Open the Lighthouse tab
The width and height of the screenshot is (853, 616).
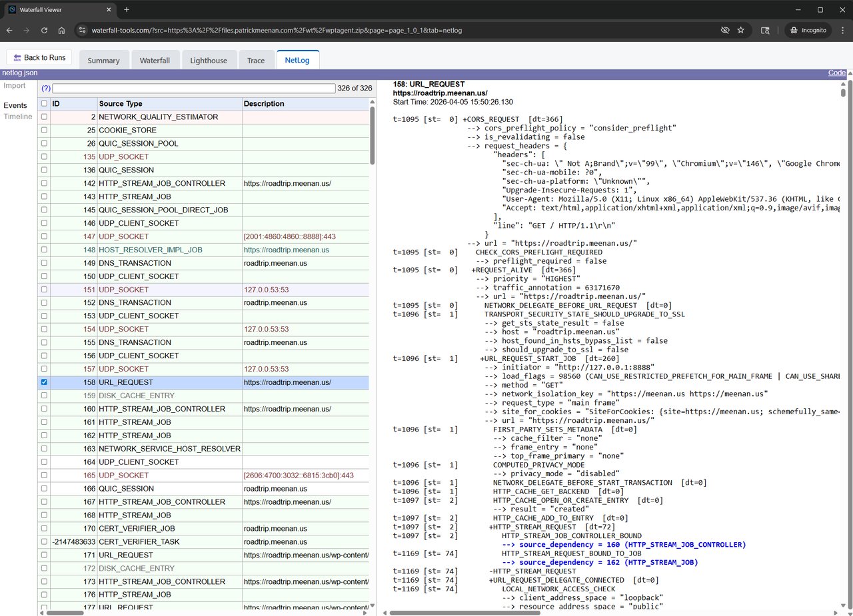point(209,59)
